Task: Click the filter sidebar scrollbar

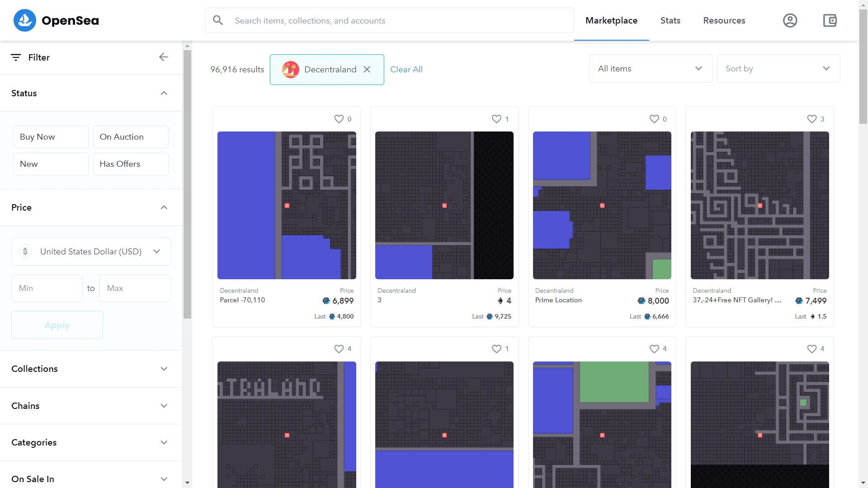Action: [x=187, y=184]
